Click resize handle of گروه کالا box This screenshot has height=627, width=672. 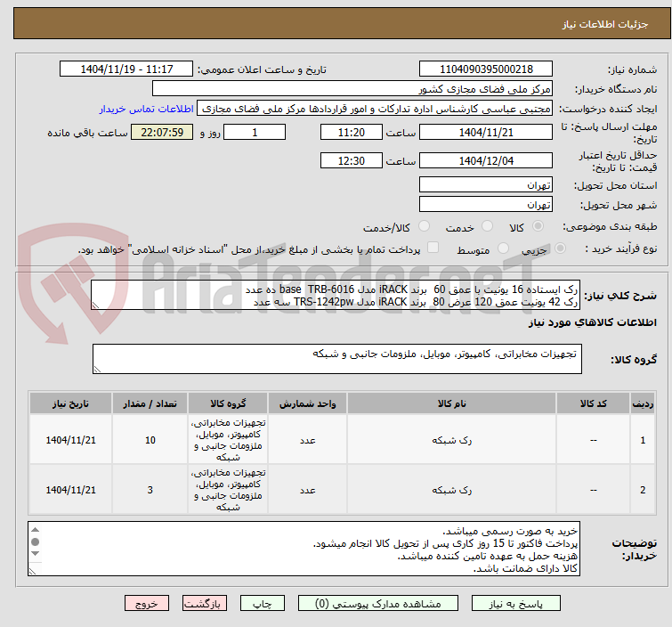(97, 370)
